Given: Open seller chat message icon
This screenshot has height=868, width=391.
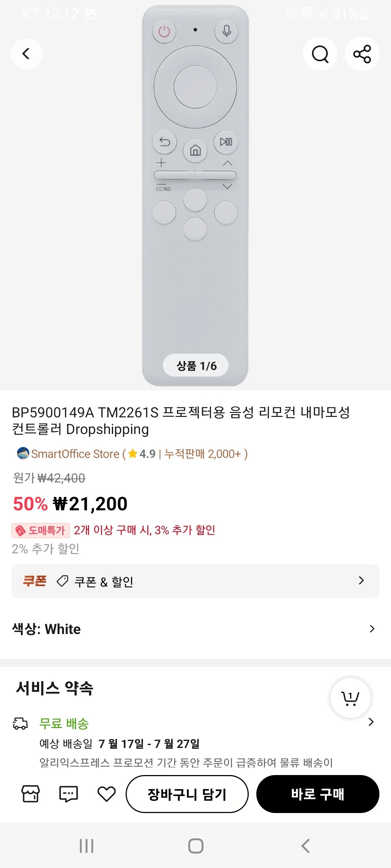Looking at the screenshot, I should coord(68,794).
